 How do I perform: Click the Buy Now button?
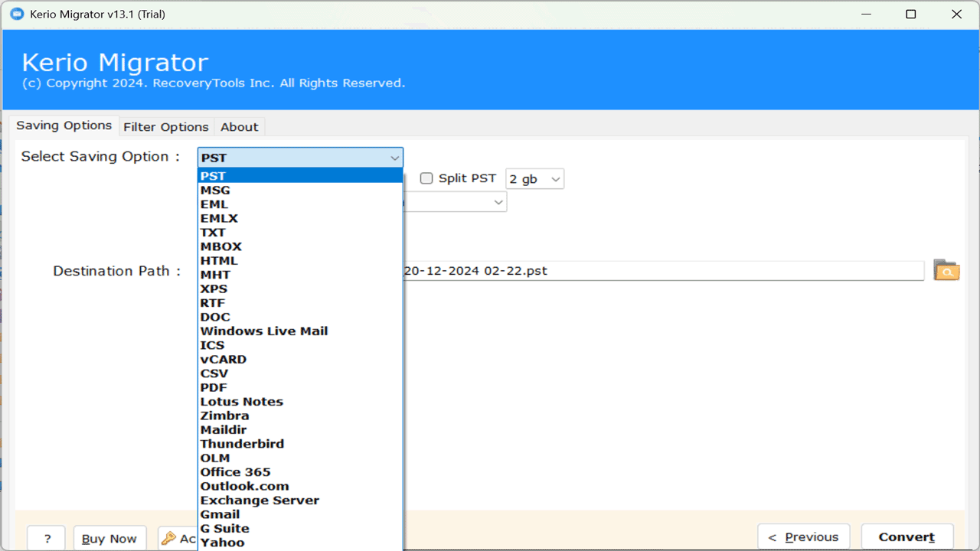pyautogui.click(x=109, y=539)
